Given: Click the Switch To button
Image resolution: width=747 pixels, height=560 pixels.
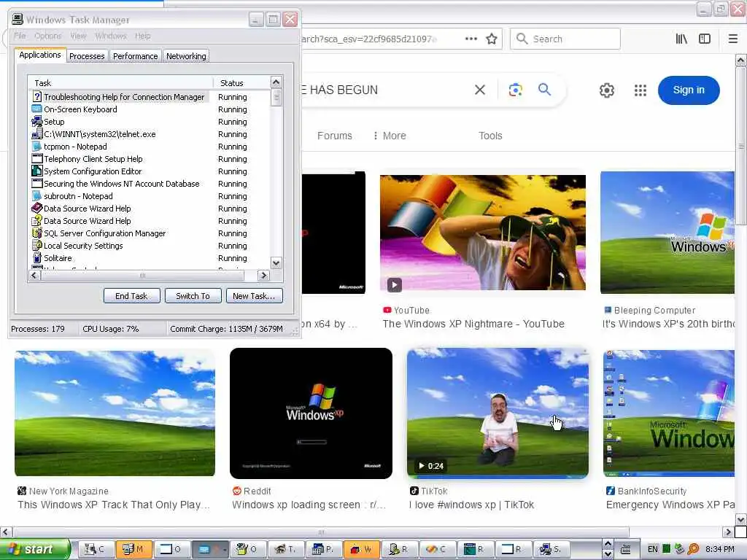Looking at the screenshot, I should [193, 296].
